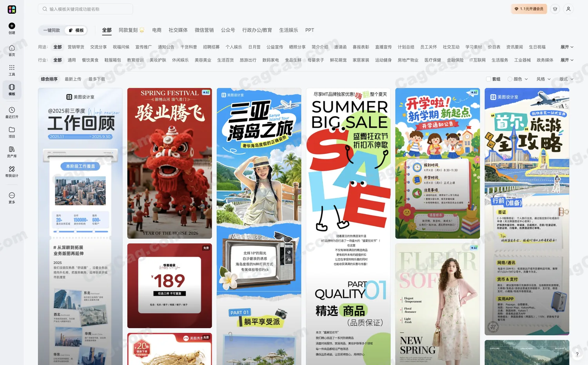
Task: Click the 更多 ellipsis icon
Action: (12, 195)
